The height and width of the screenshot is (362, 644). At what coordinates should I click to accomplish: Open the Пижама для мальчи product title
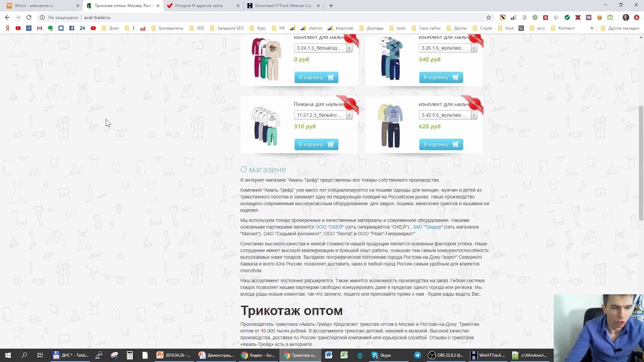[x=318, y=104]
